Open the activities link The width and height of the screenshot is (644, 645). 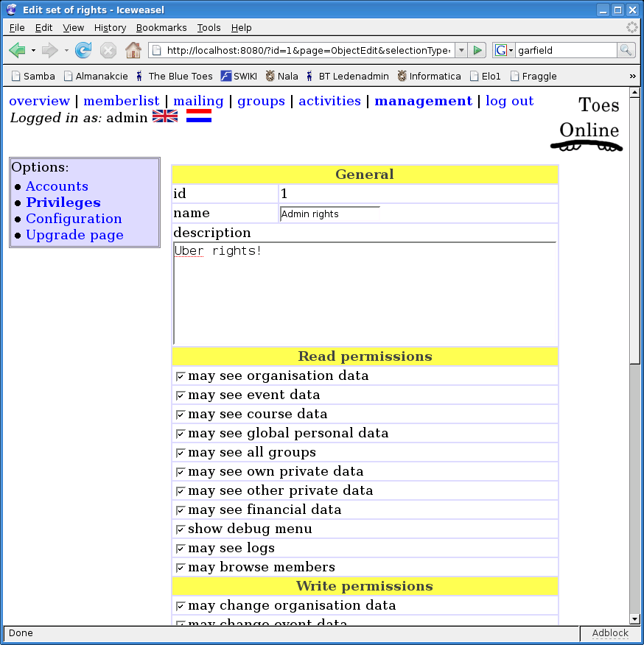329,101
